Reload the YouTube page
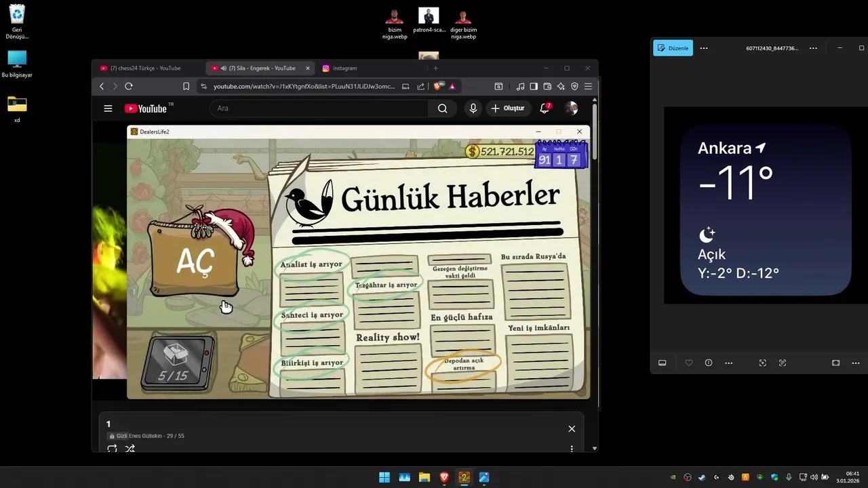The width and height of the screenshot is (868, 488). [x=128, y=86]
